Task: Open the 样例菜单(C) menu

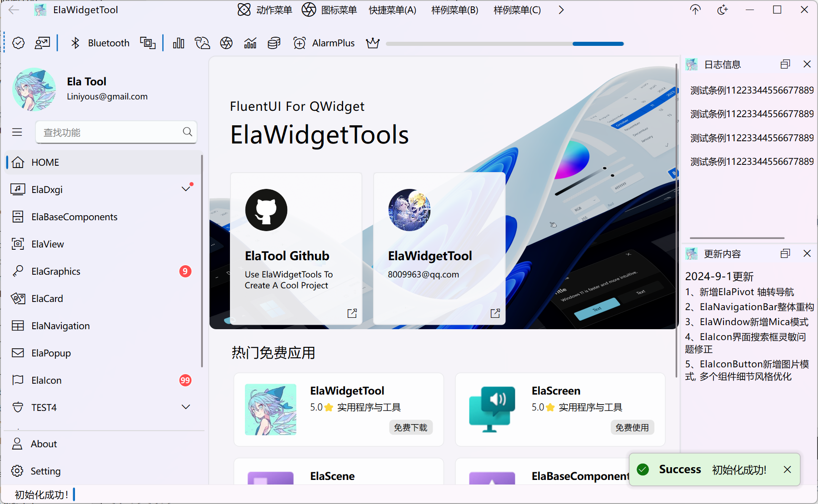Action: (517, 10)
